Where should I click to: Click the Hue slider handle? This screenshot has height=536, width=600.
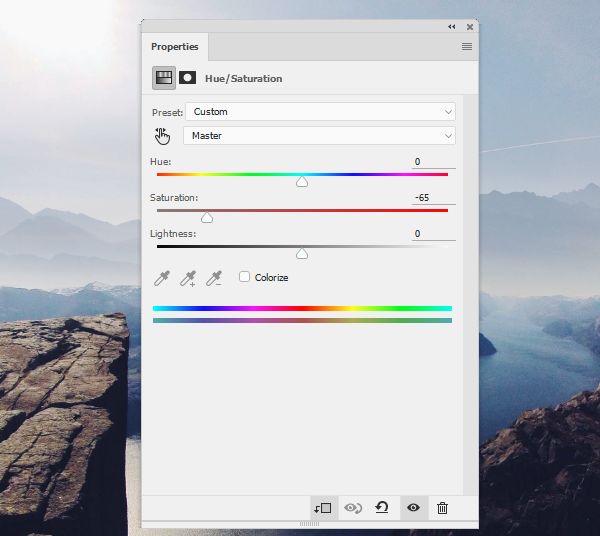click(302, 182)
